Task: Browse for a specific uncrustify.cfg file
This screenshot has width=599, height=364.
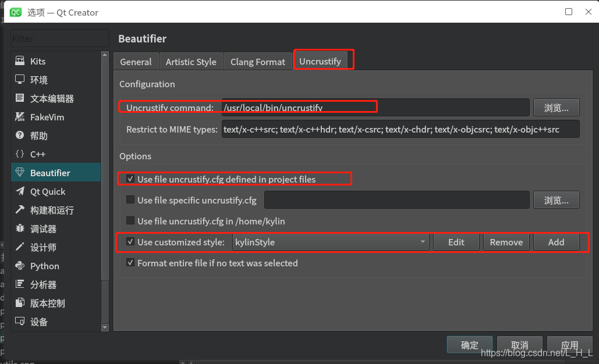Action: pyautogui.click(x=557, y=200)
